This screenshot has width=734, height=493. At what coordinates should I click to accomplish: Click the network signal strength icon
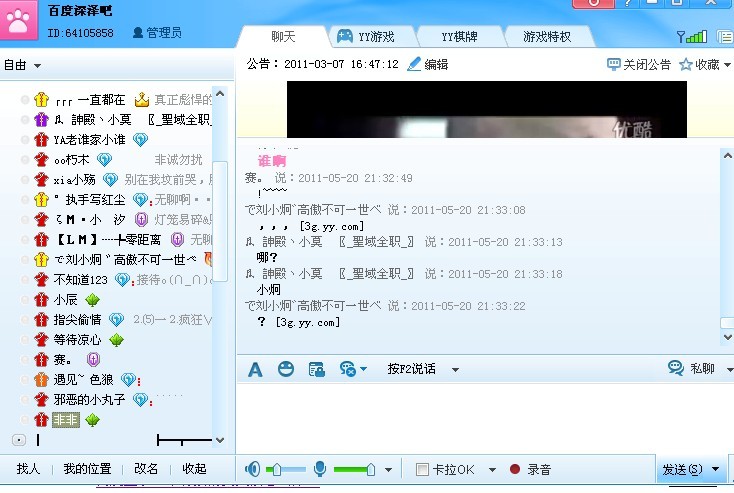click(692, 37)
